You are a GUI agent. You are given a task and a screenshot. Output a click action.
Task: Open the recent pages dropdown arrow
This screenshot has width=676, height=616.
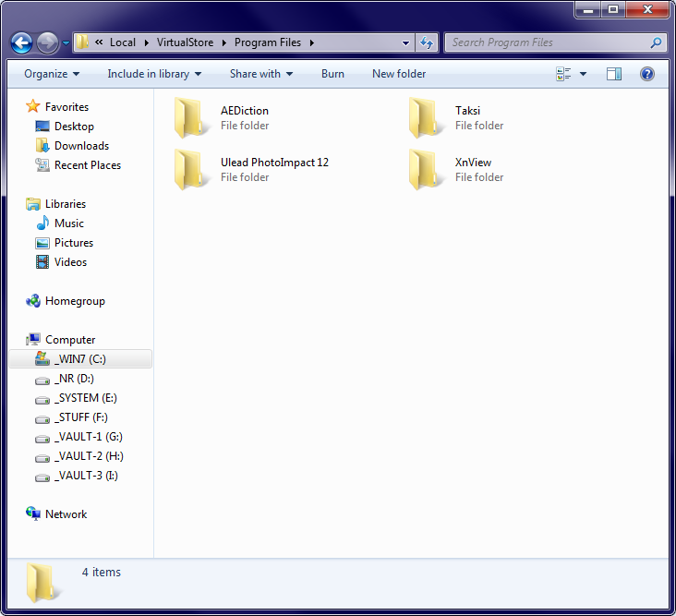pos(66,43)
